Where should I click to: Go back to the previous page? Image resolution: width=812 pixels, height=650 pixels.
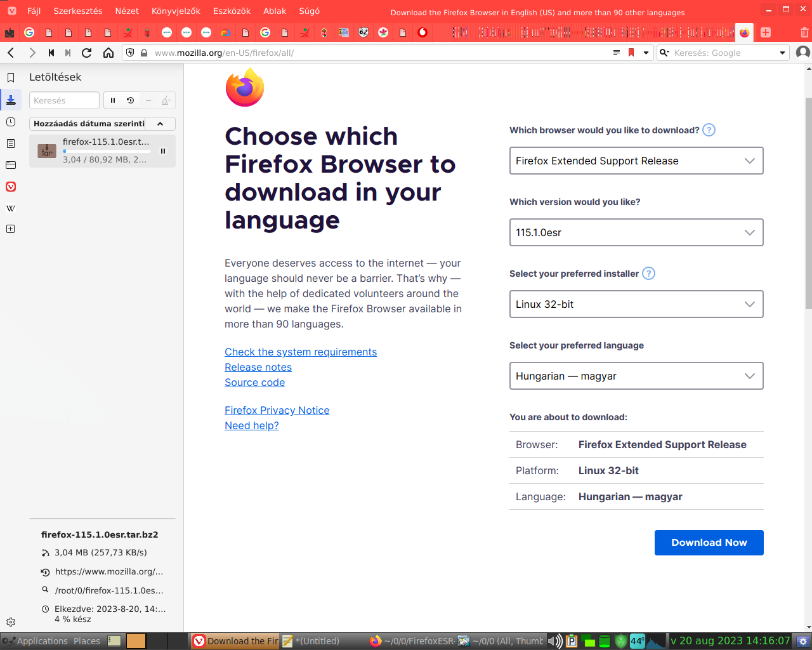11,53
